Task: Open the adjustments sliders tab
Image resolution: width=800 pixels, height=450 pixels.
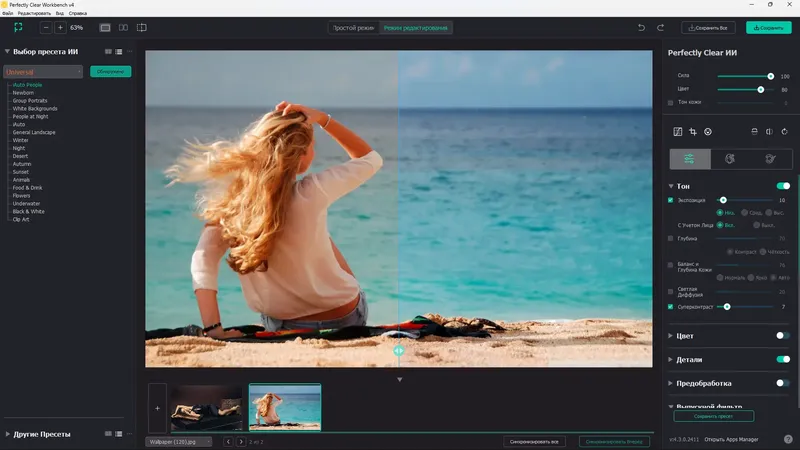Action: pos(690,159)
